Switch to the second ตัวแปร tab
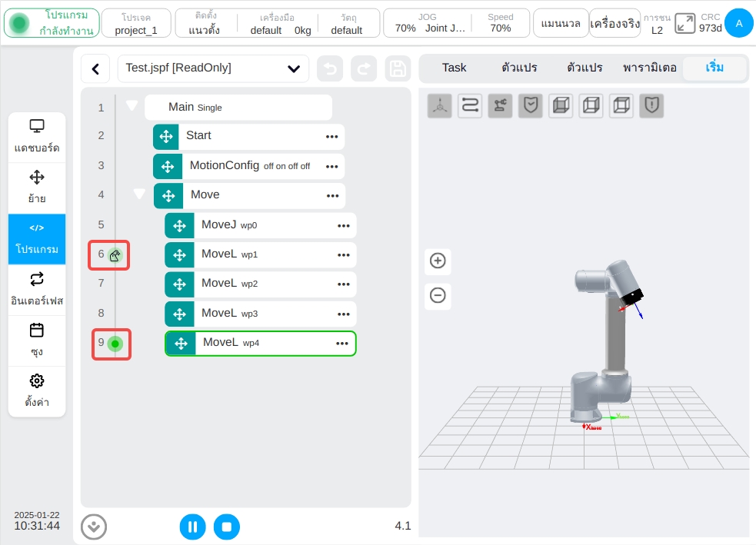The width and height of the screenshot is (756, 545). (x=584, y=68)
